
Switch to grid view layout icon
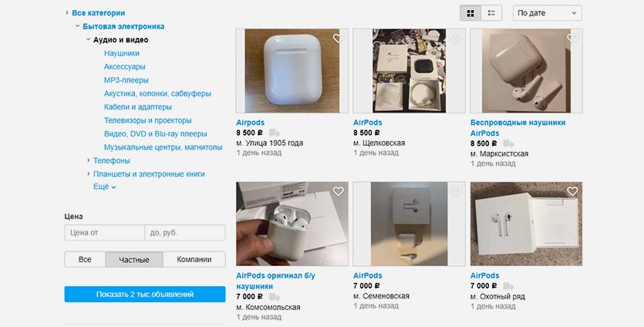coord(470,13)
